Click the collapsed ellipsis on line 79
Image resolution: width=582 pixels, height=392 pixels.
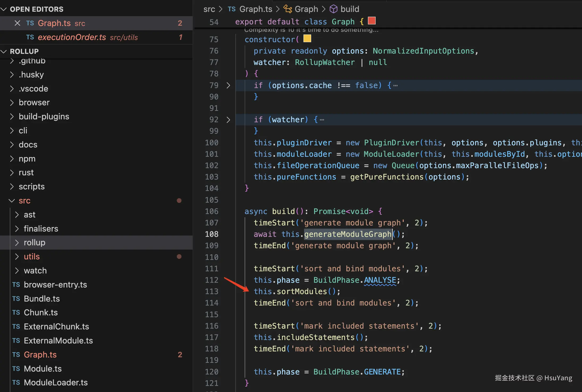click(395, 85)
